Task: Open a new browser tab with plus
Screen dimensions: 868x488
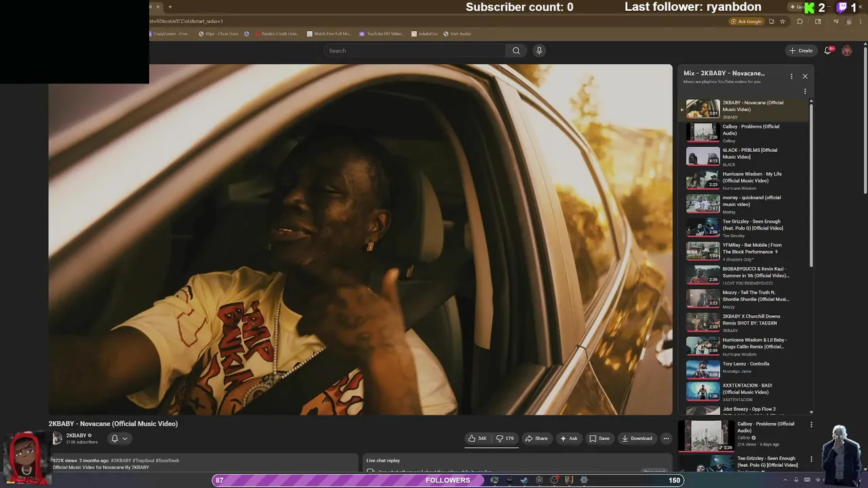Action: click(x=170, y=7)
